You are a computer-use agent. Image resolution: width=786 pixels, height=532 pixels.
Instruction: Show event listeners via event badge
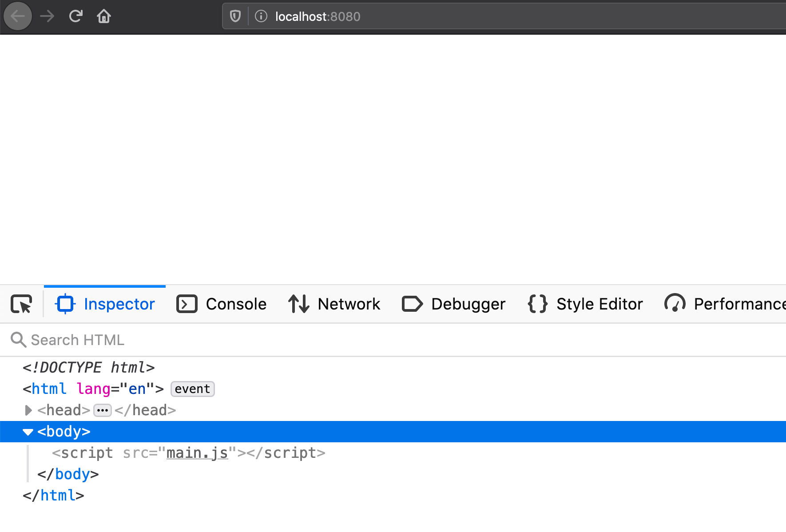point(192,389)
